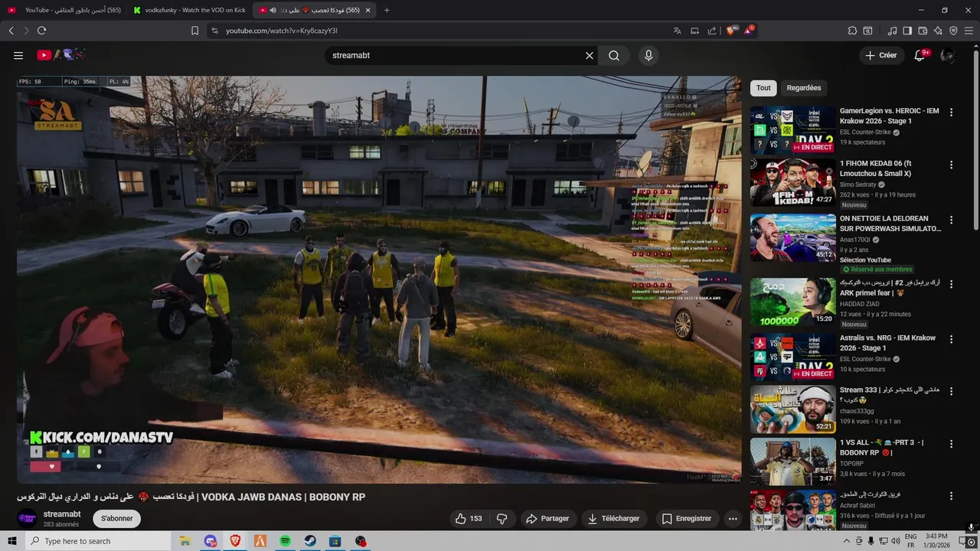Like the video with thumbs up
980x551 pixels.
(x=469, y=518)
